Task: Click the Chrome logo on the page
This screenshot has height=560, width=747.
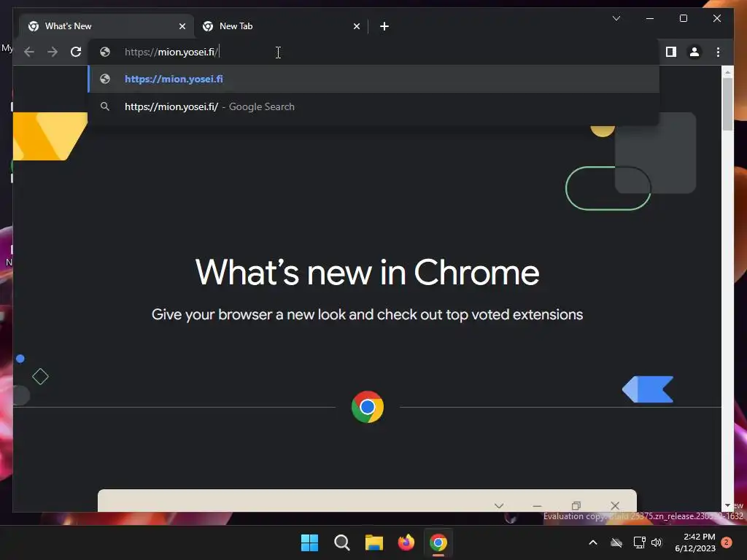Action: [x=368, y=407]
